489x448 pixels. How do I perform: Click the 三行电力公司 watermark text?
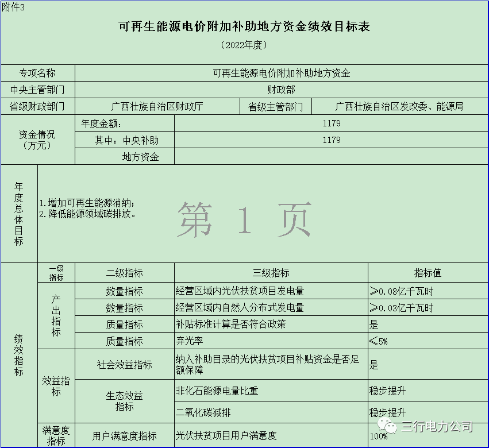coord(437,426)
